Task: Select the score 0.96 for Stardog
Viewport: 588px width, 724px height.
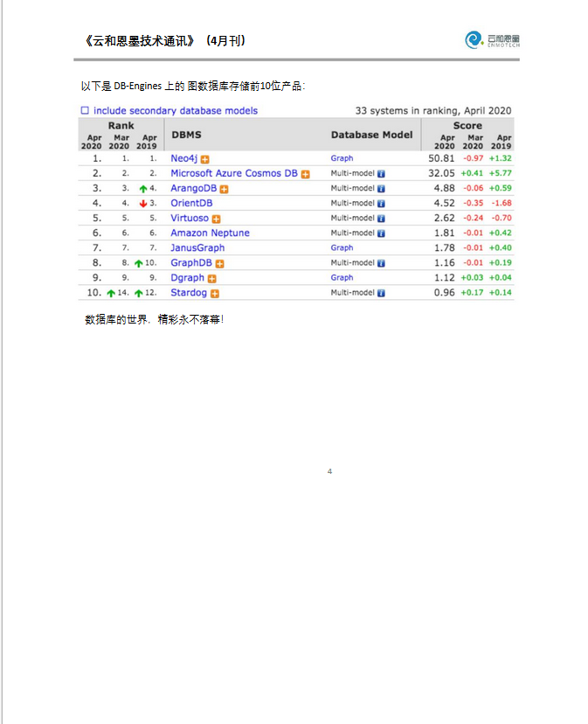Action: point(444,293)
